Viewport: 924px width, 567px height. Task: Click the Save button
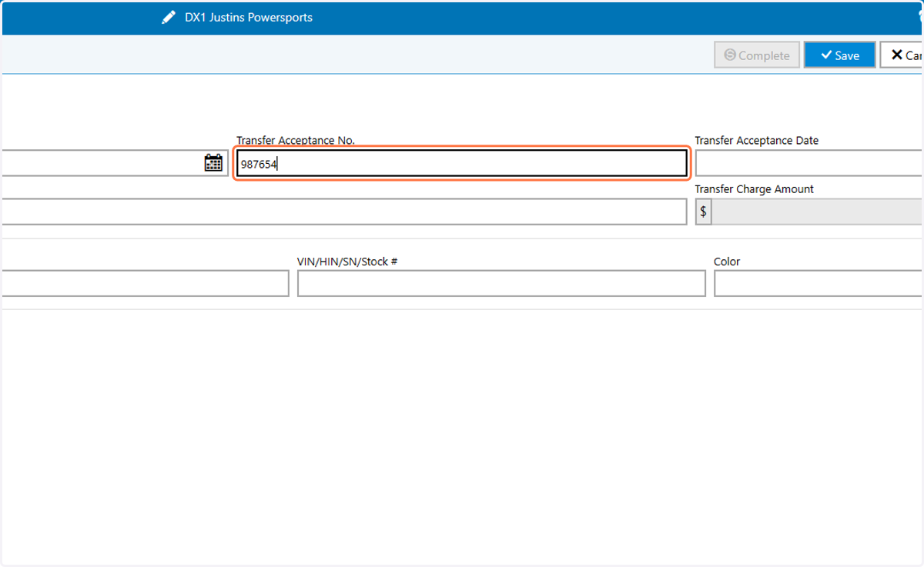click(x=839, y=55)
